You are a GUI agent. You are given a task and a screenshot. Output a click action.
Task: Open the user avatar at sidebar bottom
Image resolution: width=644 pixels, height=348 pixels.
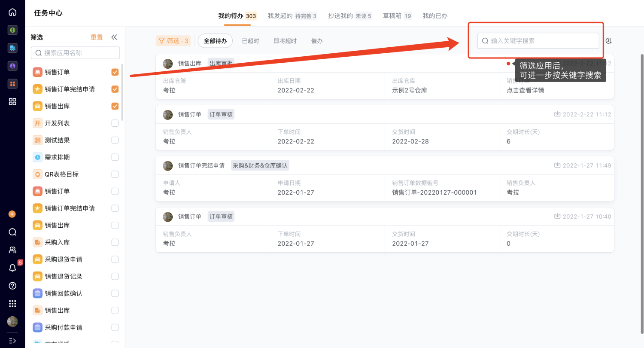point(12,321)
